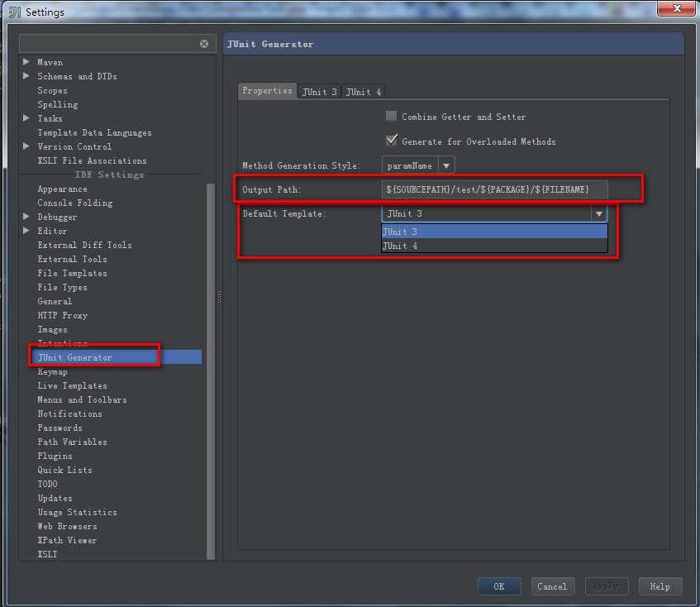Open XSLT File Associations settings
700x607 pixels.
92,160
